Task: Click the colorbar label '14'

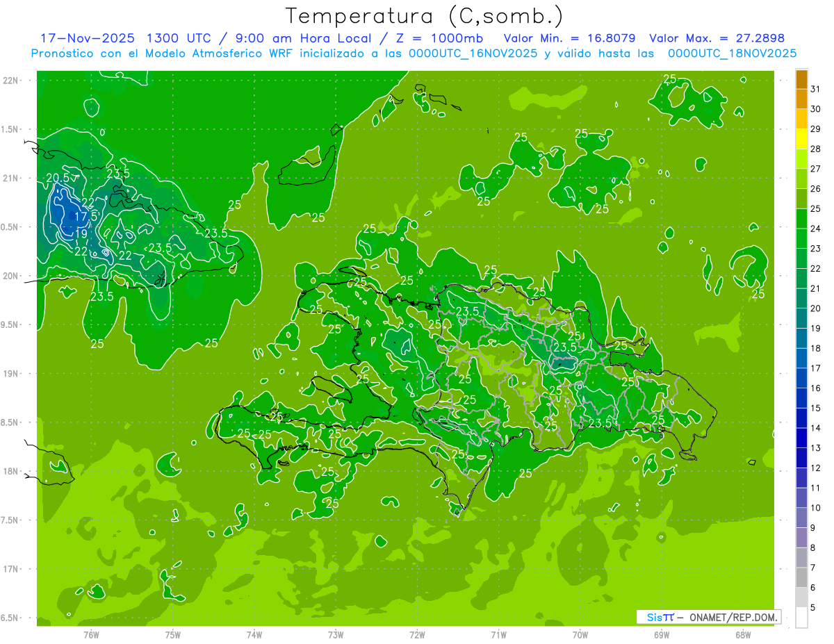Action: 816,428
